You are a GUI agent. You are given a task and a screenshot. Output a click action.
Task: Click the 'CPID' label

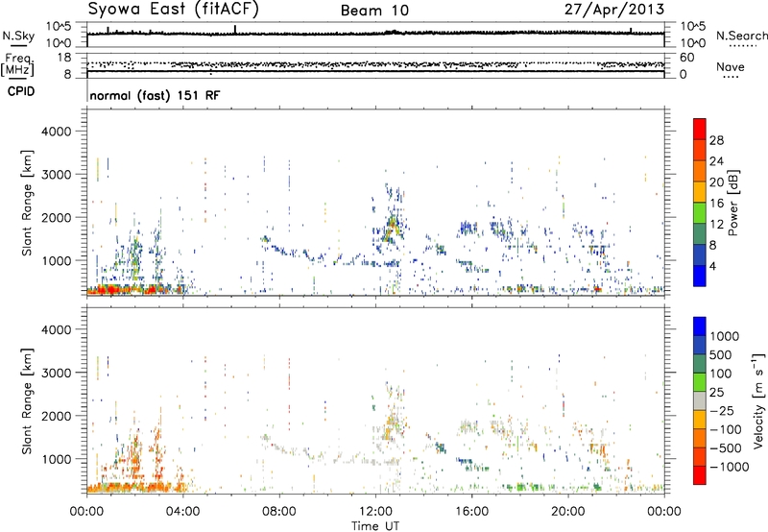(21, 91)
